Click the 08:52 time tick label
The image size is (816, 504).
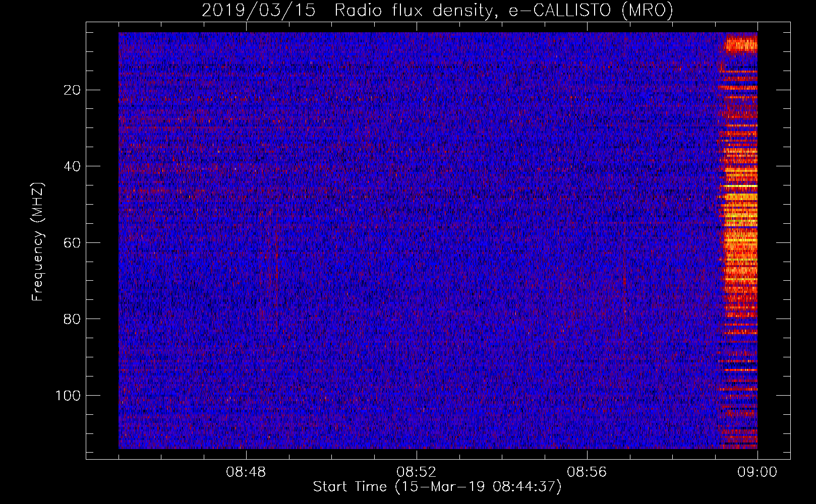417,472
